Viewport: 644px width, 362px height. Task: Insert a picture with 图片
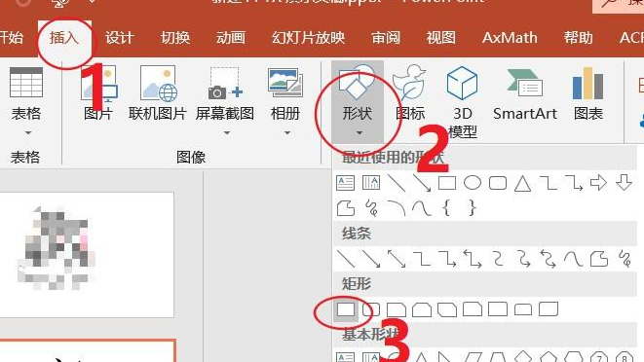pos(99,93)
